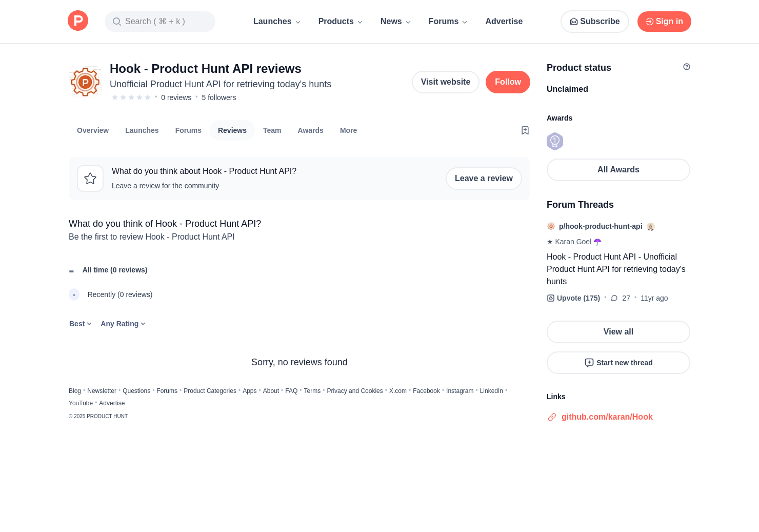Select the Reviews tab
Screen dimensions: 759x532
click(x=232, y=130)
